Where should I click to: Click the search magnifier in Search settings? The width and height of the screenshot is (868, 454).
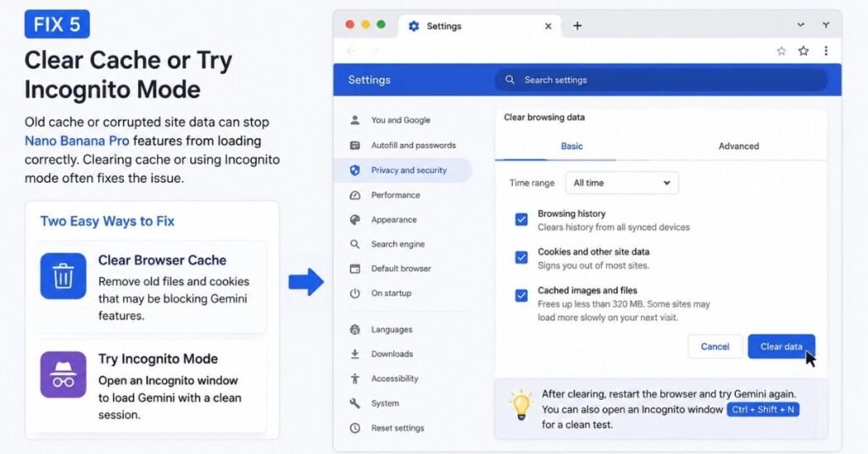coord(509,80)
